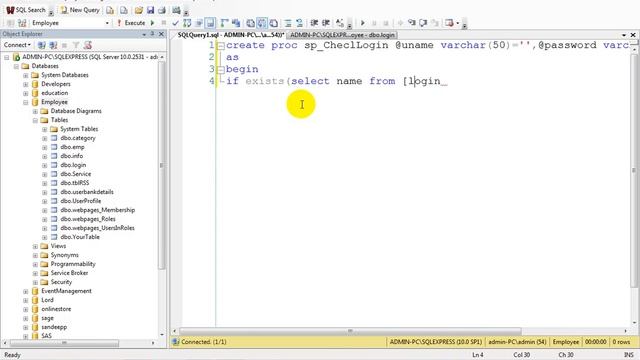The image size is (640, 360).
Task: Select the dbo.category table
Action: [x=78, y=138]
